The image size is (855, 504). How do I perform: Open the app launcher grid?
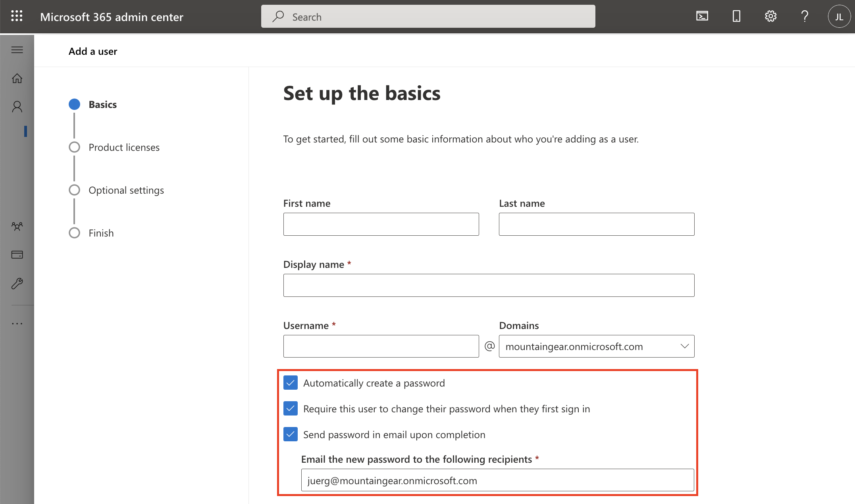pyautogui.click(x=17, y=16)
